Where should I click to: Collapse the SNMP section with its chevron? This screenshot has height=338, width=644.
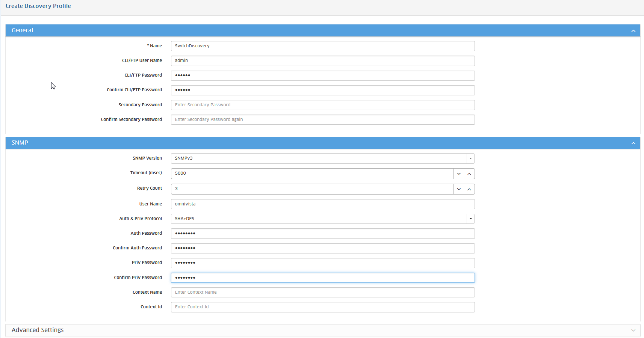click(633, 143)
